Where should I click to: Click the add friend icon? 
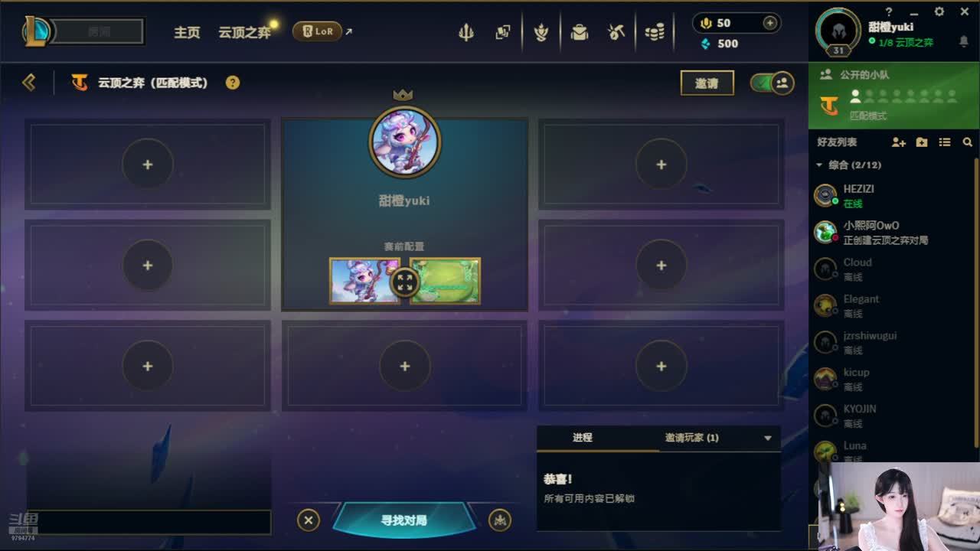[899, 142]
